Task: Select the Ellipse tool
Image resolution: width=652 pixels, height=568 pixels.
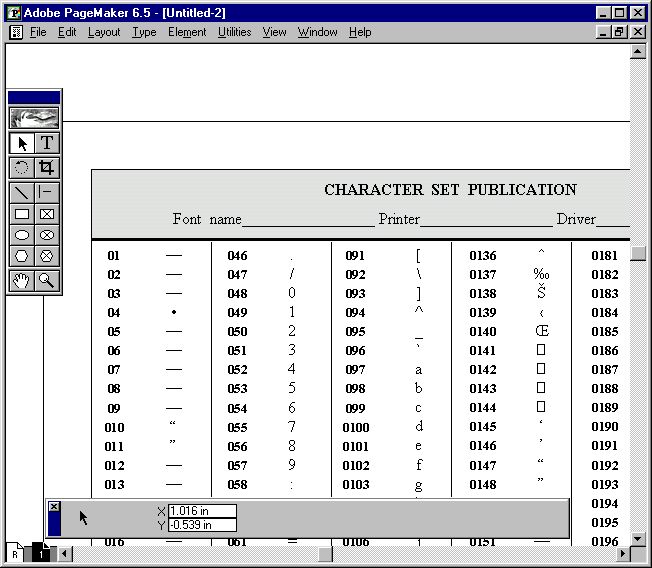Action: 22,235
